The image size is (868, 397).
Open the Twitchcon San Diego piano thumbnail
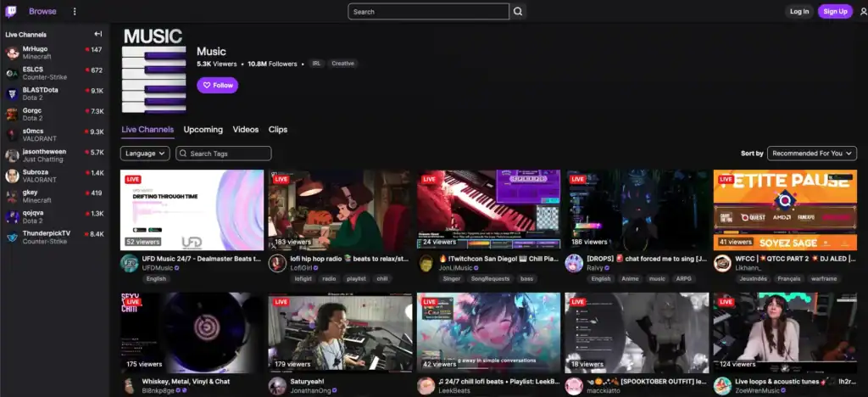click(489, 210)
